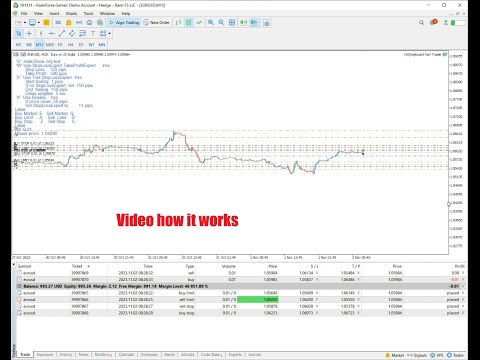Switch chart to W1 timeframe
The height and width of the screenshot is (360, 480).
pyautogui.click(x=91, y=44)
